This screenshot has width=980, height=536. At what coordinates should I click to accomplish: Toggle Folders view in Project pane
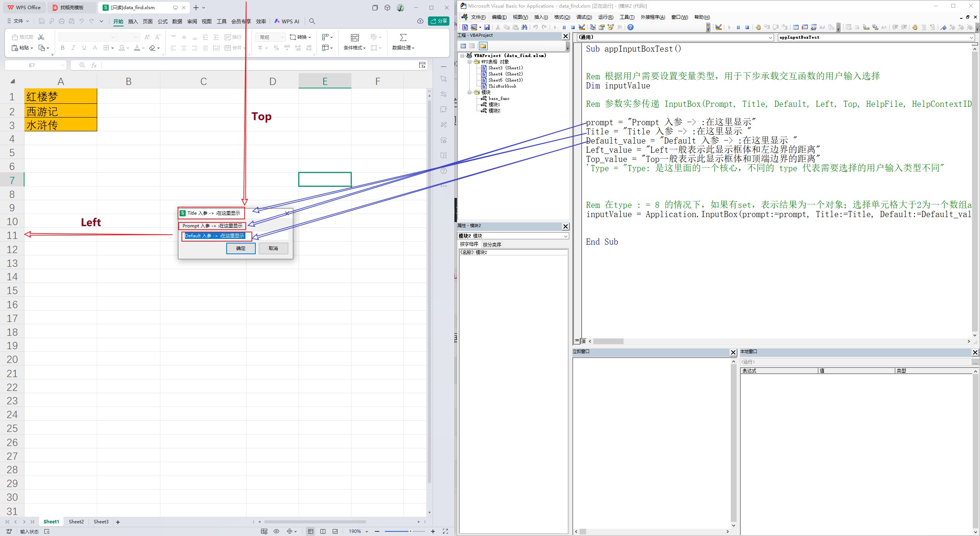483,46
